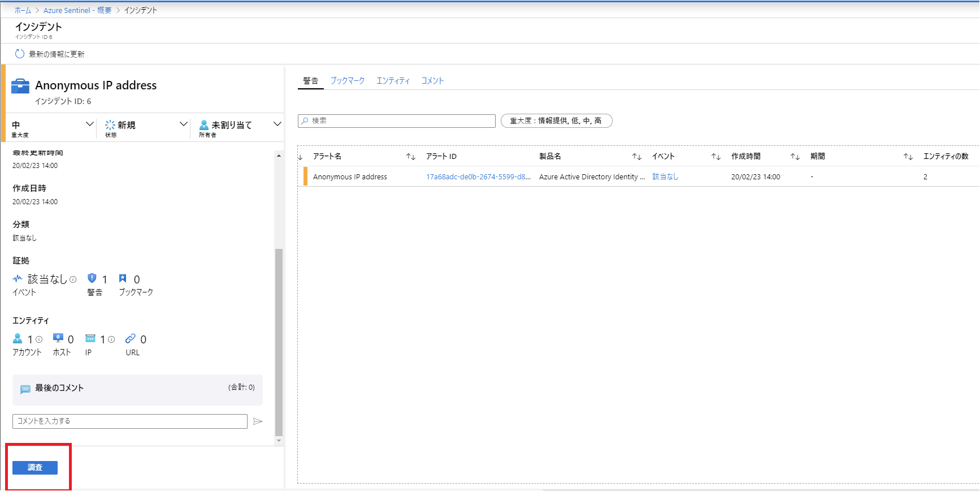The width and height of the screenshot is (980, 491).
Task: Click the events pulse icon under 証拠
Action: [18, 278]
